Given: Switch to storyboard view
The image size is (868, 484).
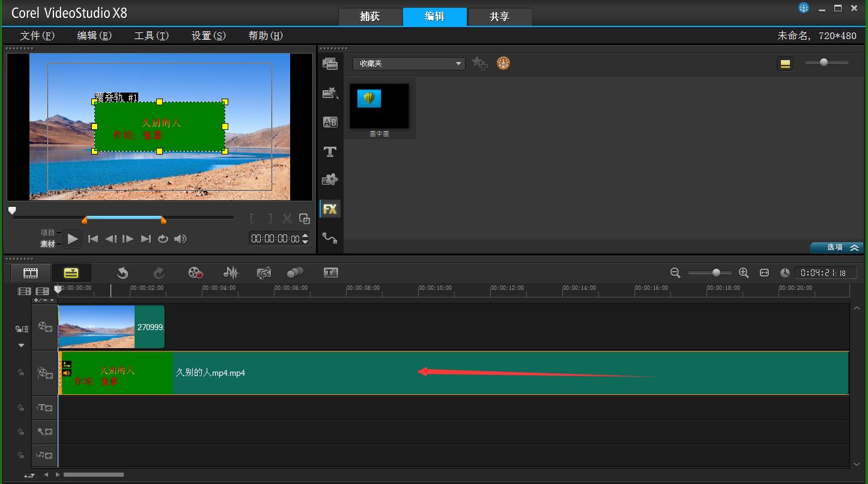Looking at the screenshot, I should coord(31,273).
